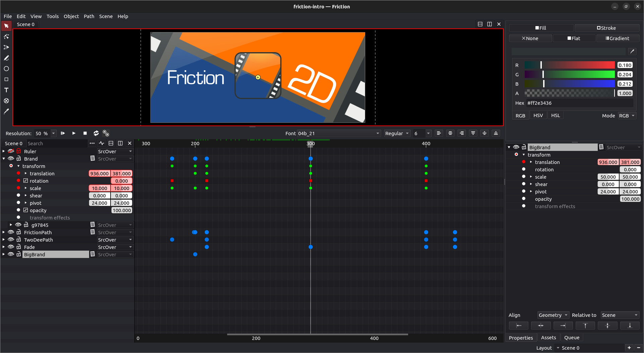
Task: Expand the Ruler layer
Action: (4, 151)
